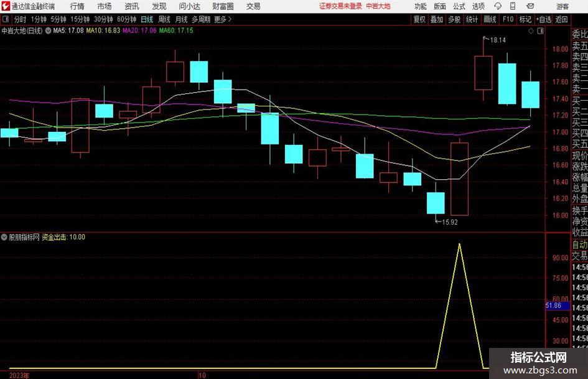The height and width of the screenshot is (379, 588).
Task: Click the mobile phone icon
Action: pos(513,6)
